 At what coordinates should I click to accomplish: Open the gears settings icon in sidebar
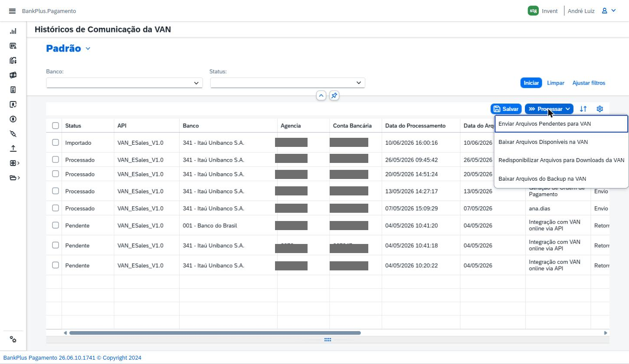pos(13,340)
